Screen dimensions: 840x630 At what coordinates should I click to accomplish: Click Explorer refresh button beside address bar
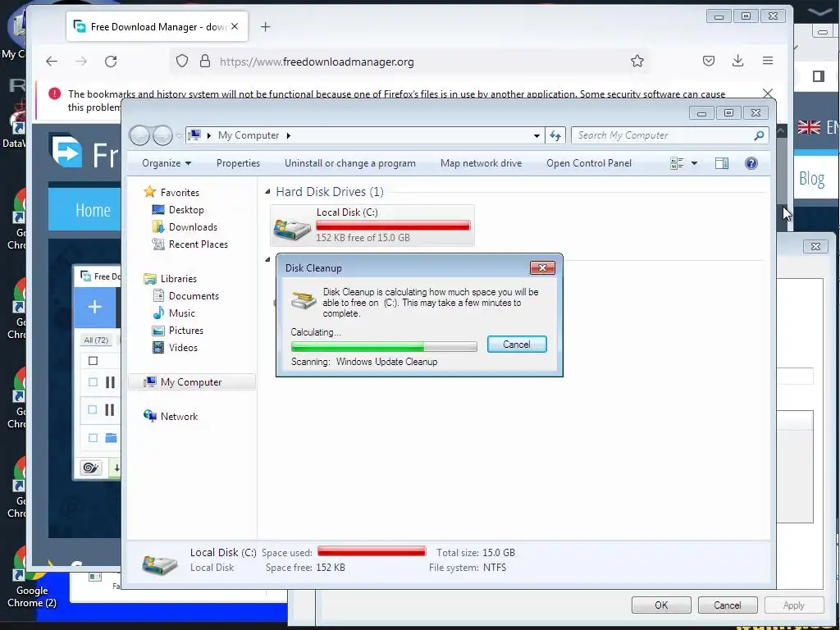(555, 135)
